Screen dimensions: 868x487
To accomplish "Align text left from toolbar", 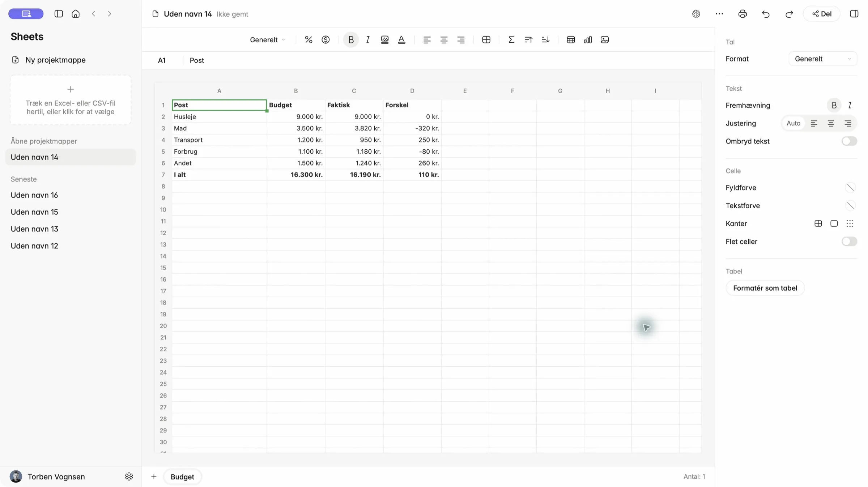I will tap(427, 40).
